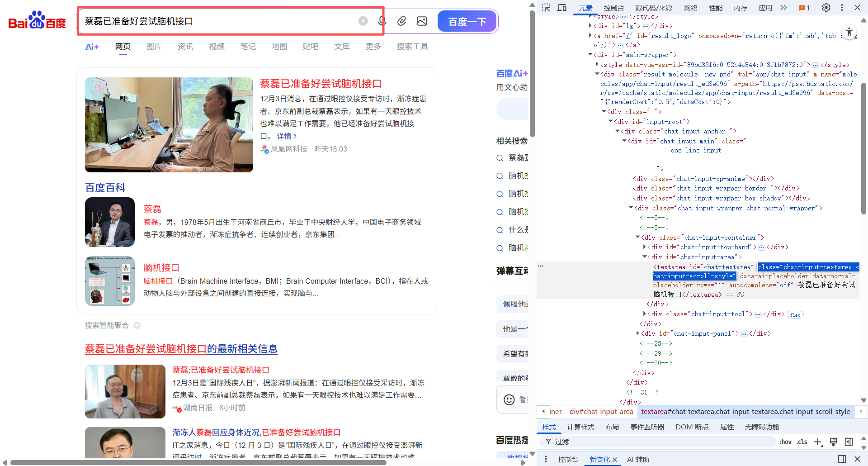The image size is (868, 466).
Task: Go to Baidu home via logo
Action: (37, 20)
